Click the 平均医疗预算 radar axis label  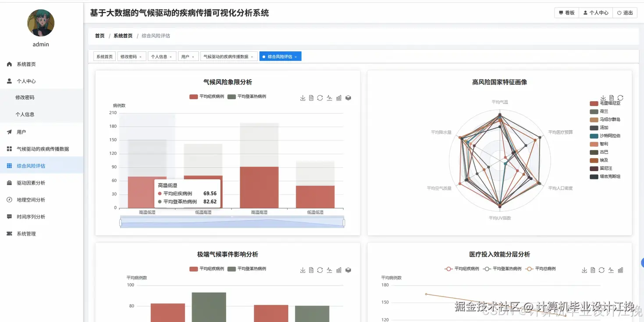(x=560, y=132)
